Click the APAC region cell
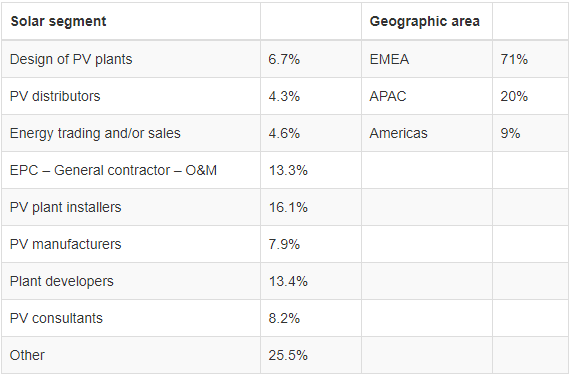This screenshot has width=571, height=376. 427,96
